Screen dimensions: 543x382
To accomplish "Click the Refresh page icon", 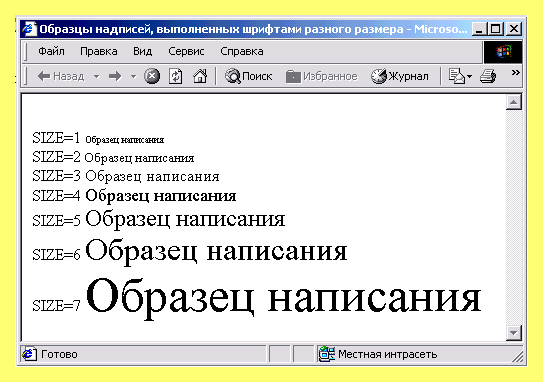I will pos(176,76).
